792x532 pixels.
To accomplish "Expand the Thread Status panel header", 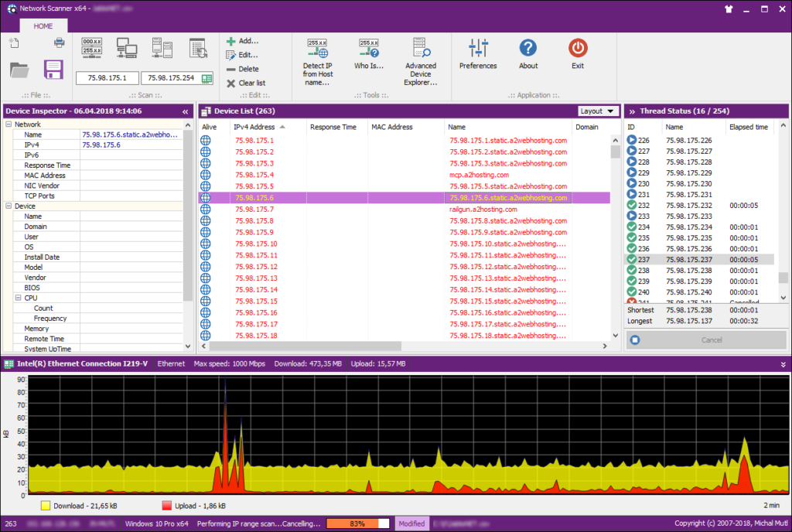I will 633,111.
